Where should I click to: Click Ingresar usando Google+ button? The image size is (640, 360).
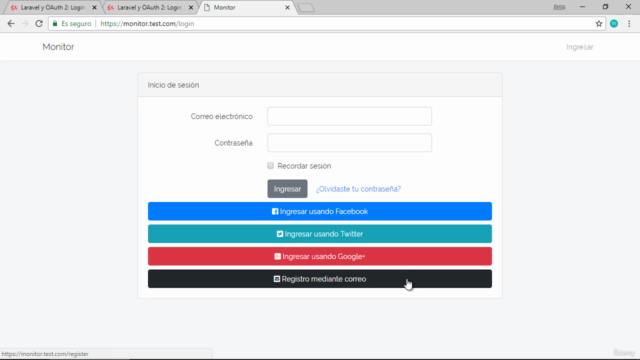tap(320, 256)
